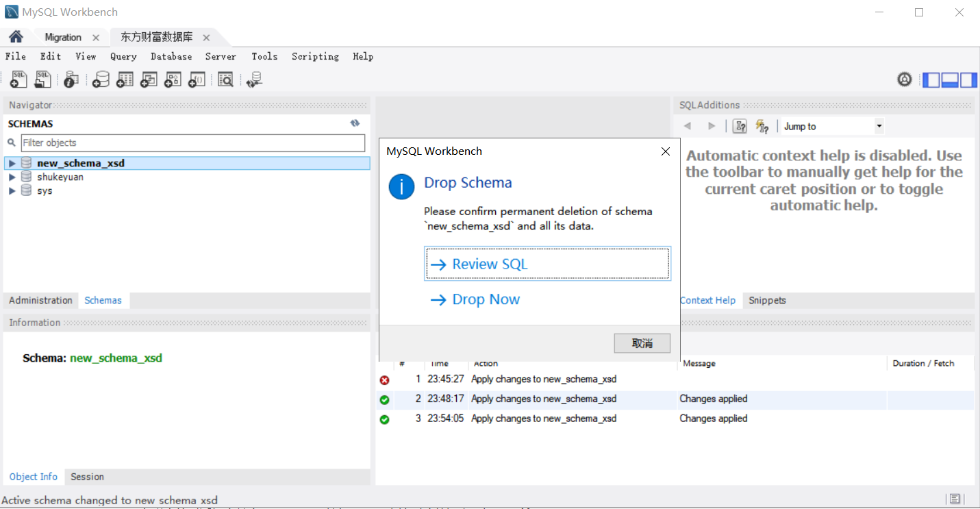This screenshot has height=509, width=980.
Task: Switch to the Administration tab
Action: [x=40, y=300]
